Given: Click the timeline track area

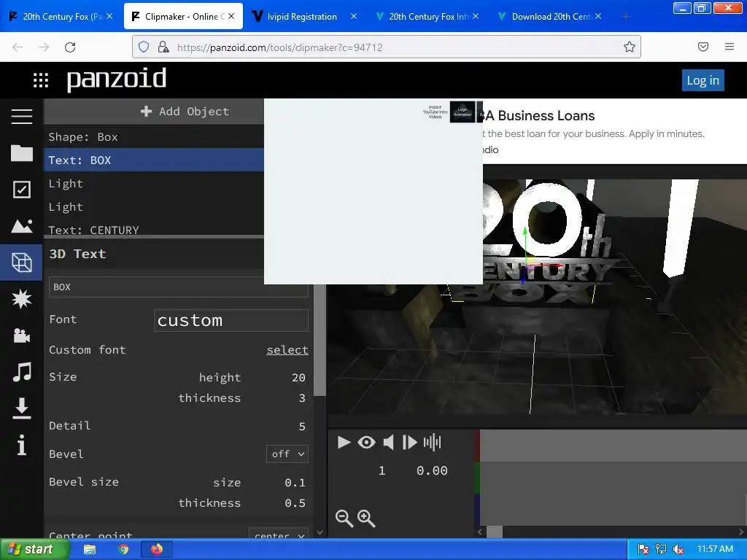Looking at the screenshot, I should (613, 477).
